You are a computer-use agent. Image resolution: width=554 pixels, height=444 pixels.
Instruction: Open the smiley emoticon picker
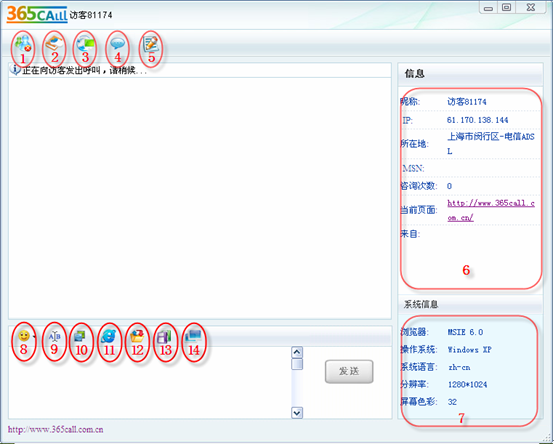[24, 335]
